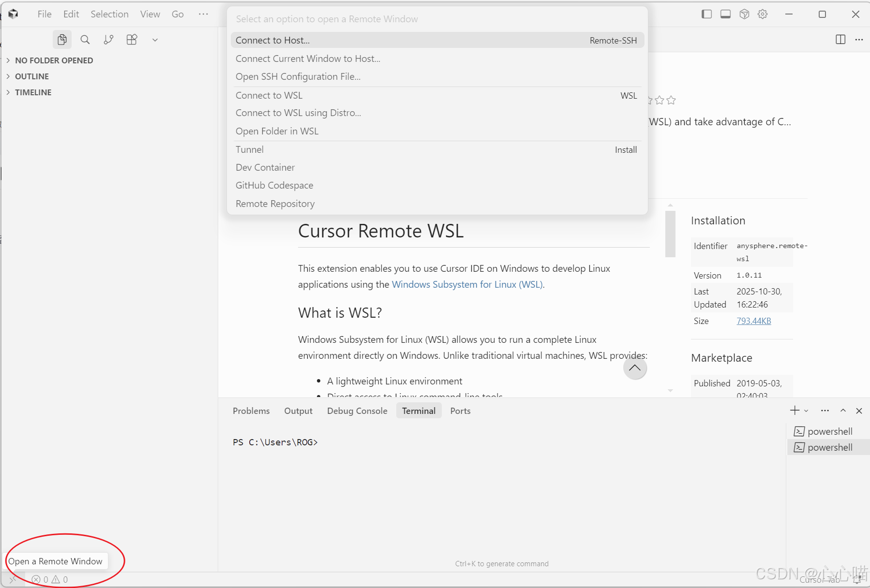
Task: Open the Source Control icon
Action: click(x=108, y=40)
